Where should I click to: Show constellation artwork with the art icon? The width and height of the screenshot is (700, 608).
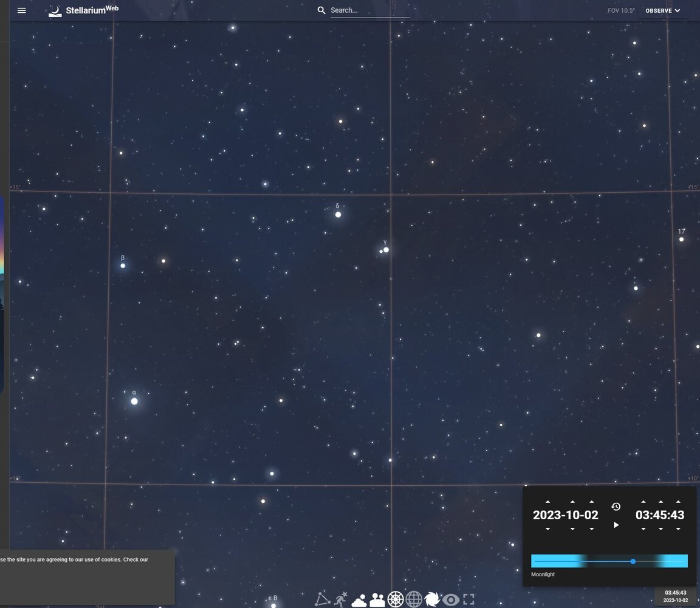click(x=341, y=598)
